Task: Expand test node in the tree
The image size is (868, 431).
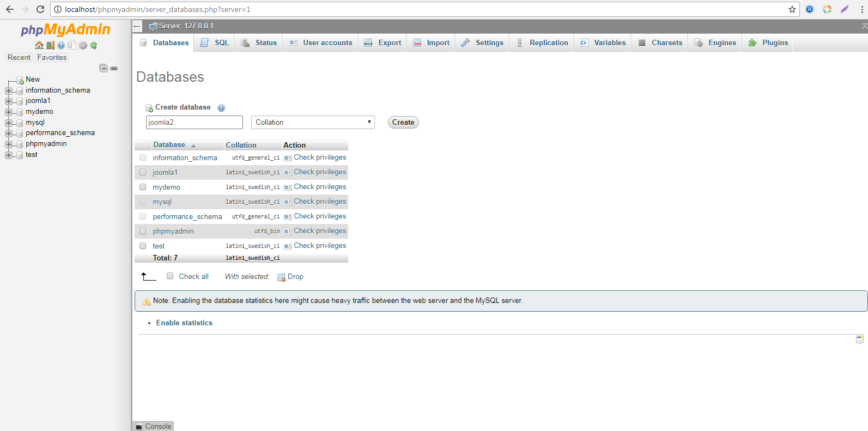Action: coord(9,155)
